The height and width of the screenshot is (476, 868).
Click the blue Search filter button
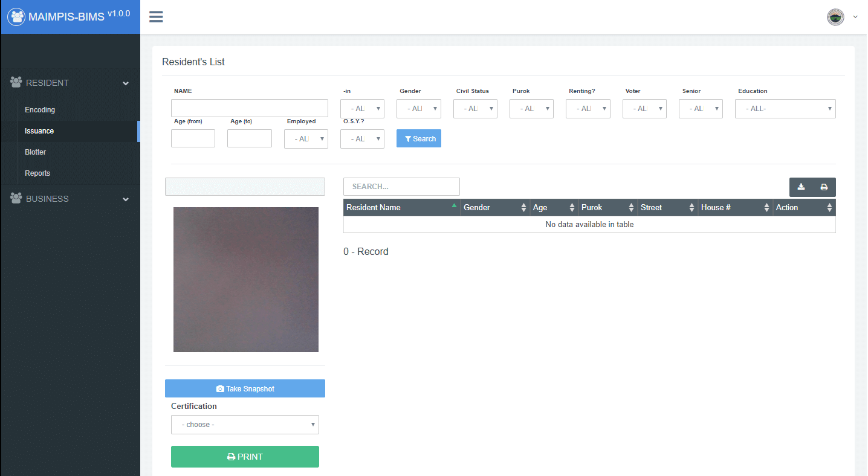pyautogui.click(x=418, y=138)
